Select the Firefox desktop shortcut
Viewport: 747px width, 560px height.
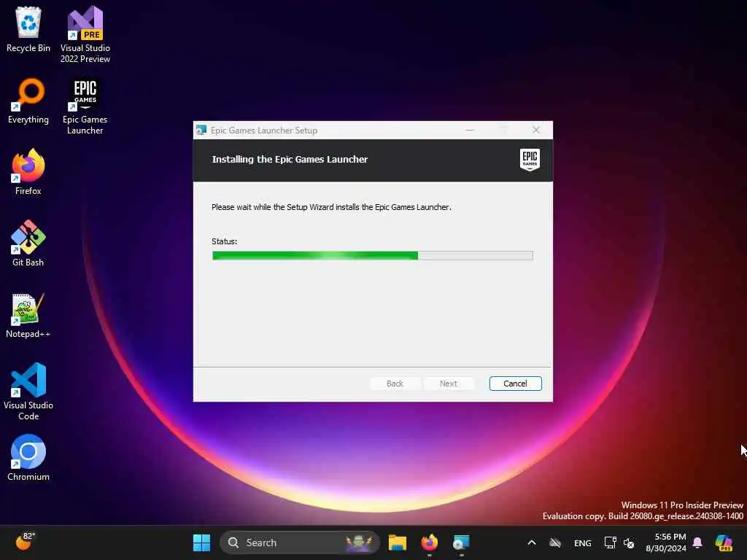[x=28, y=172]
